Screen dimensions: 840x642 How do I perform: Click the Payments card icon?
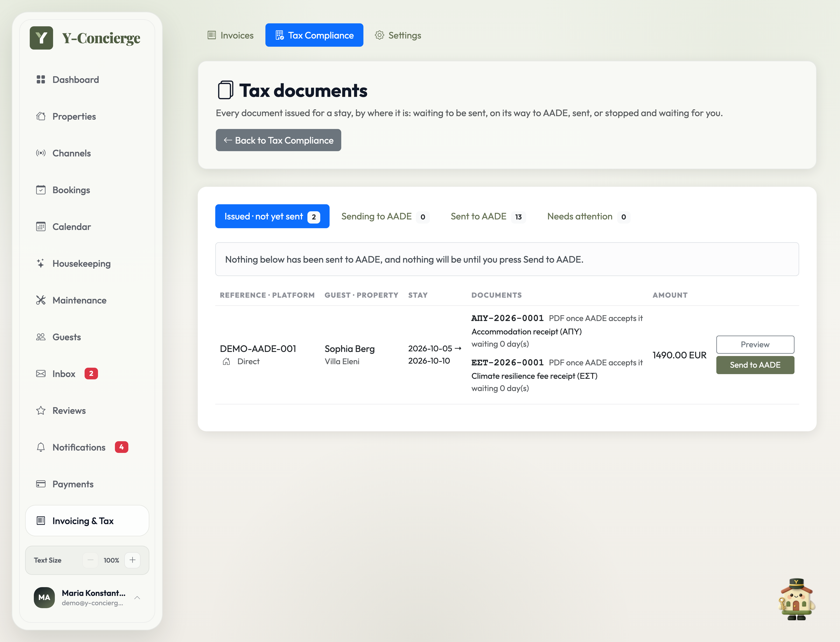41,484
